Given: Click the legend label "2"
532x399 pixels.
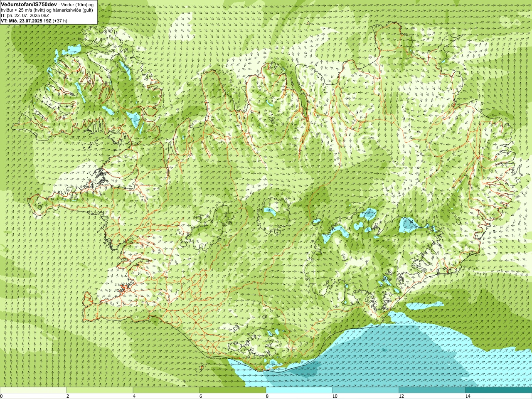Looking at the screenshot, I should [x=68, y=396].
